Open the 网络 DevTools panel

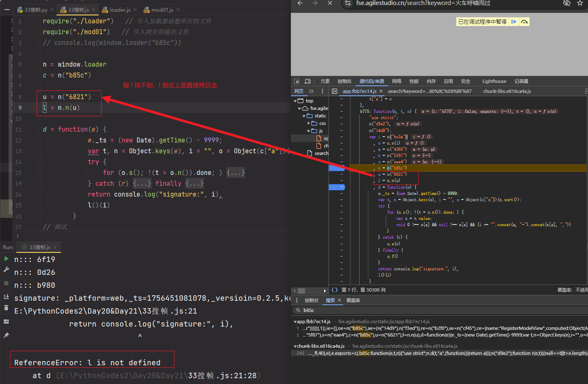tap(397, 81)
